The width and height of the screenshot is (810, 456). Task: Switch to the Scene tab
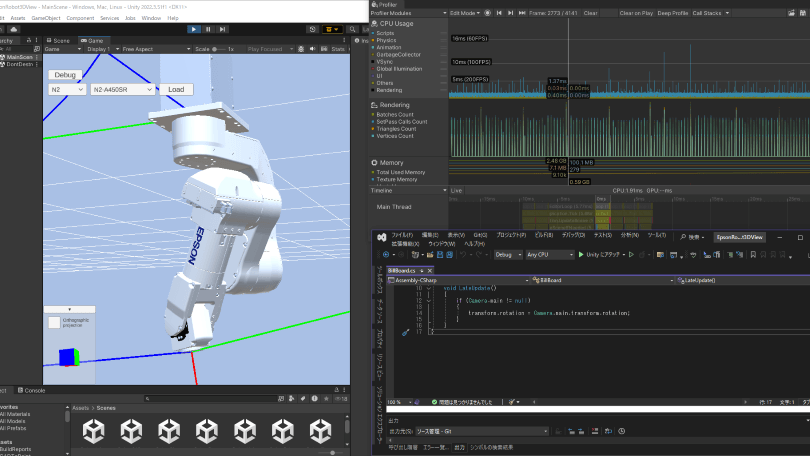coord(60,40)
